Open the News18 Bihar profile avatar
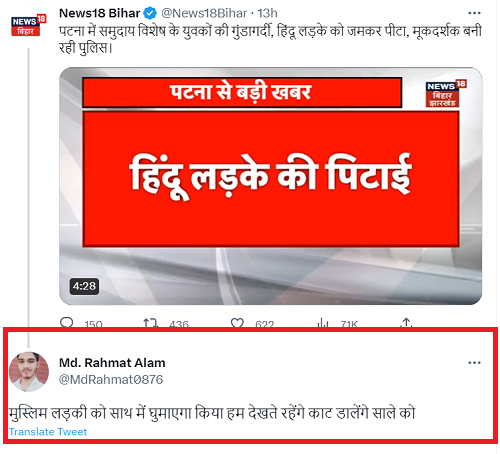This screenshot has width=500, height=454. pos(29,25)
